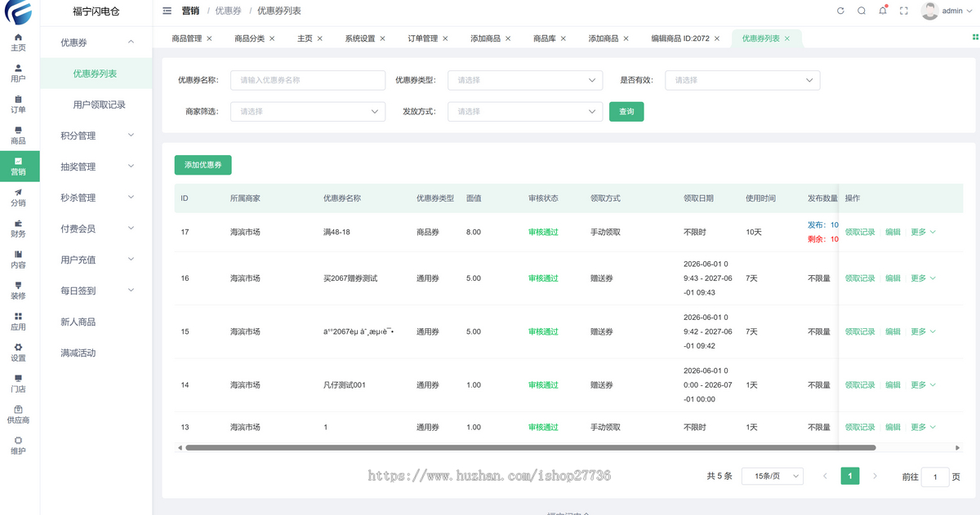Expand the 秒杀管理 sidebar group
Viewport: 980px width, 515px height.
[96, 198]
